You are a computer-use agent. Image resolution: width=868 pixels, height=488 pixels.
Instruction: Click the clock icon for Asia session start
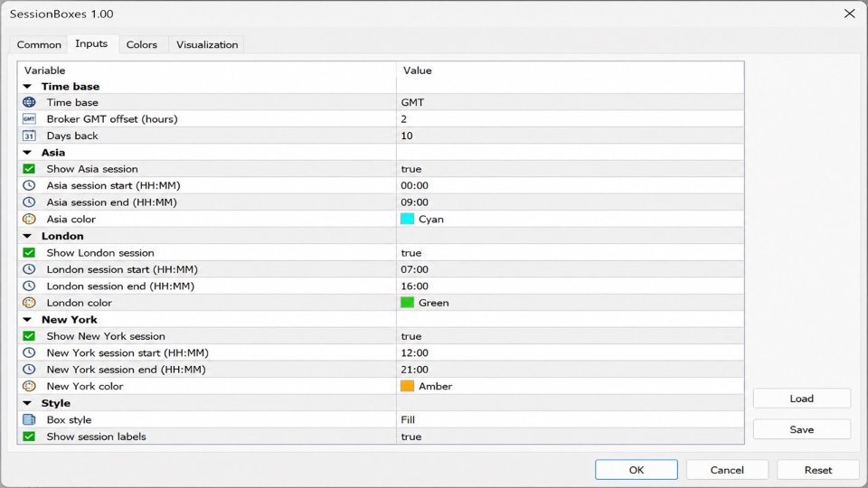(x=29, y=185)
